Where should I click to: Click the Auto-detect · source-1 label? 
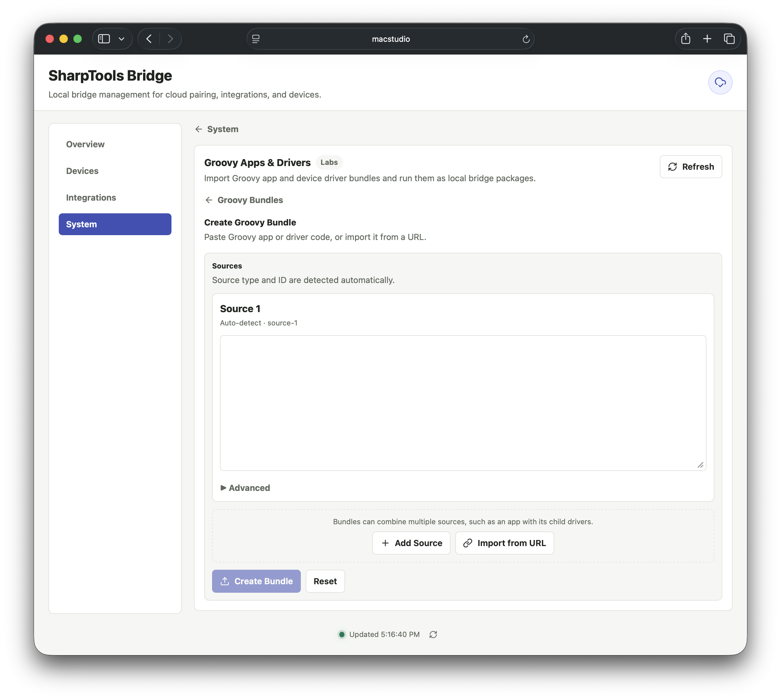(258, 323)
